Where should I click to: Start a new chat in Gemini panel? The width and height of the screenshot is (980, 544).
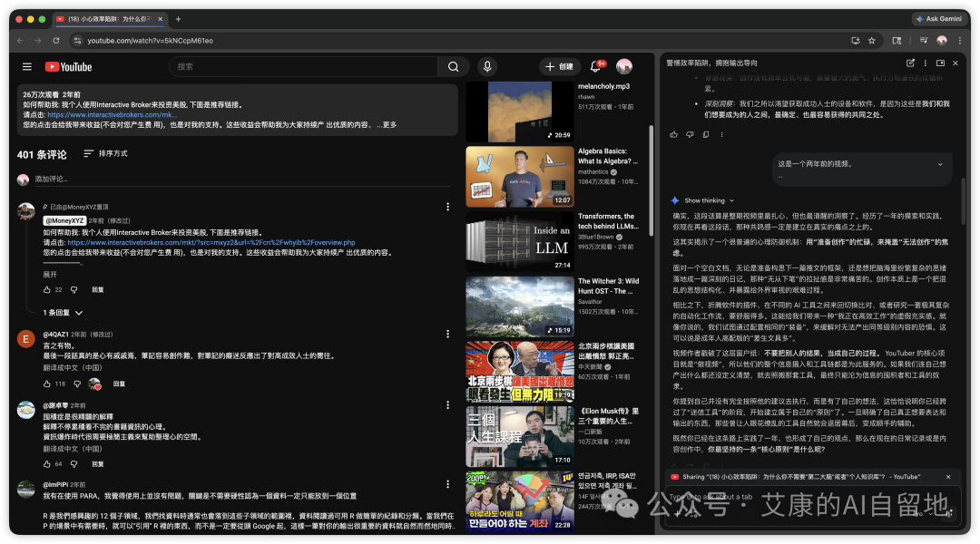click(x=910, y=63)
